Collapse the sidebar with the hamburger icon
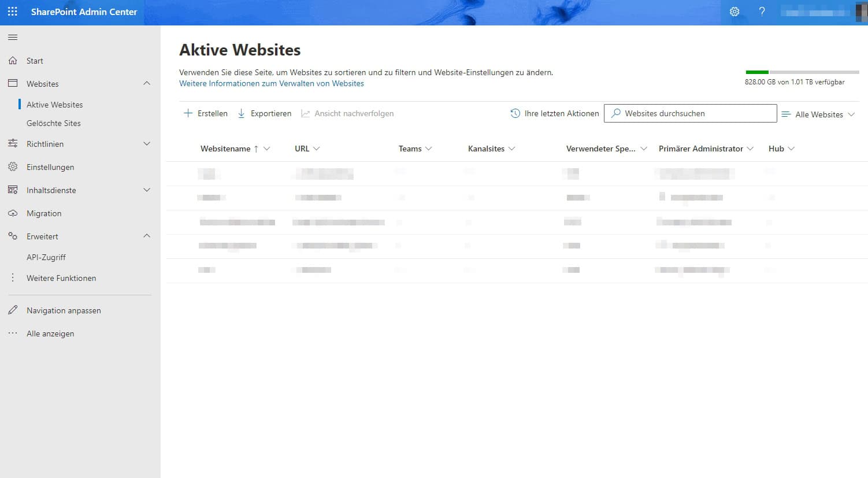 12,36
